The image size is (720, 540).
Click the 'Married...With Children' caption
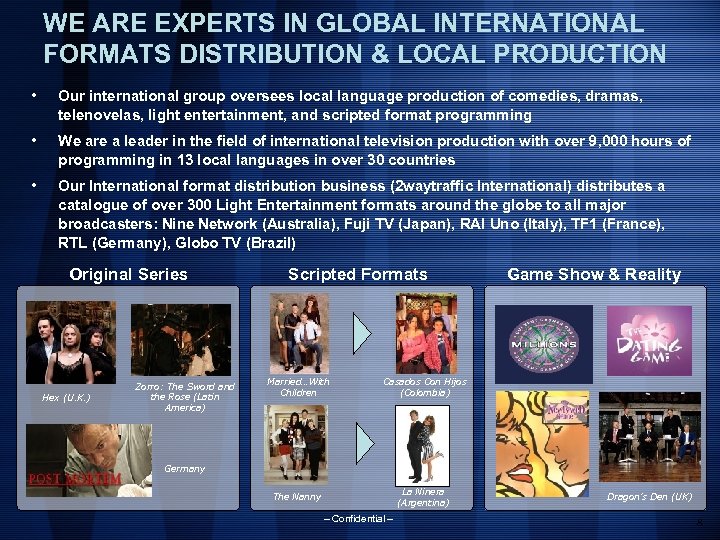pyautogui.click(x=298, y=387)
